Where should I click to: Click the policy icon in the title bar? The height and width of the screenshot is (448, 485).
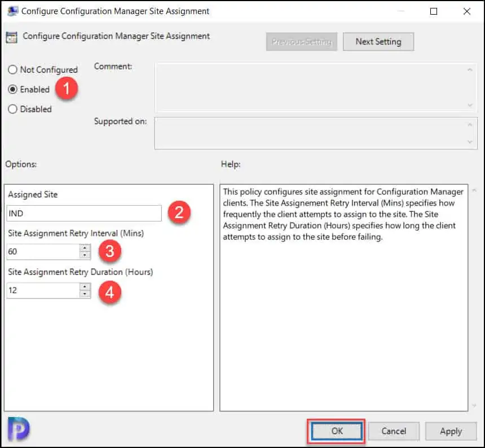tap(12, 11)
